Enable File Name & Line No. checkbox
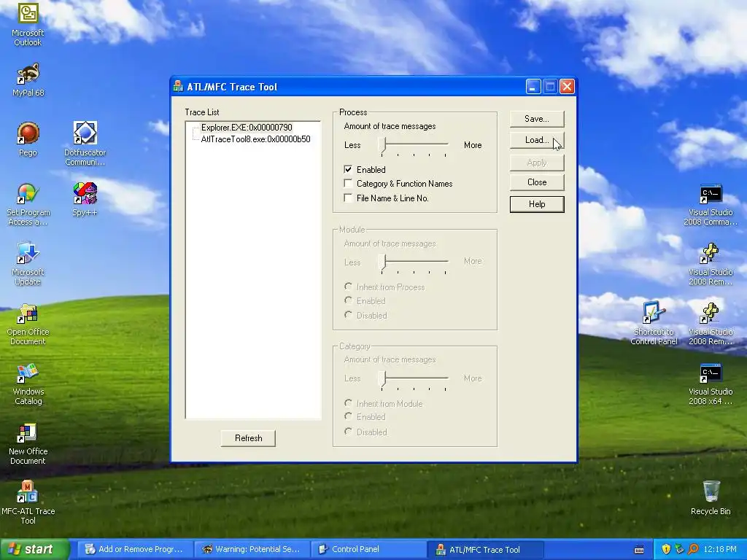The height and width of the screenshot is (560, 747). coord(348,198)
